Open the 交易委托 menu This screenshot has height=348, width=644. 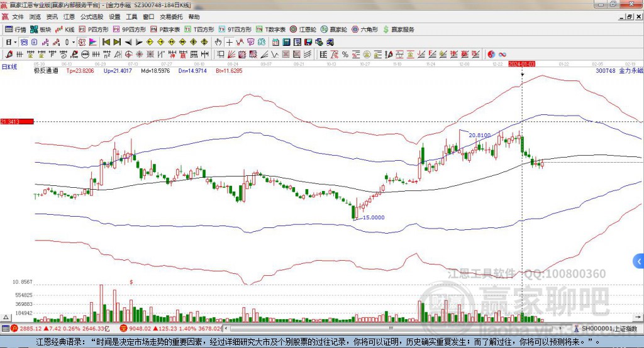point(171,17)
